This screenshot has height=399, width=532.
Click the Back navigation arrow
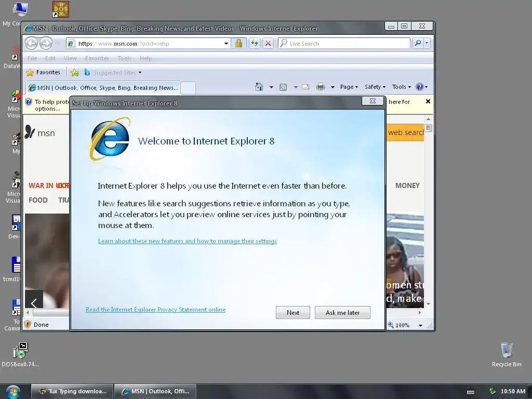point(32,44)
